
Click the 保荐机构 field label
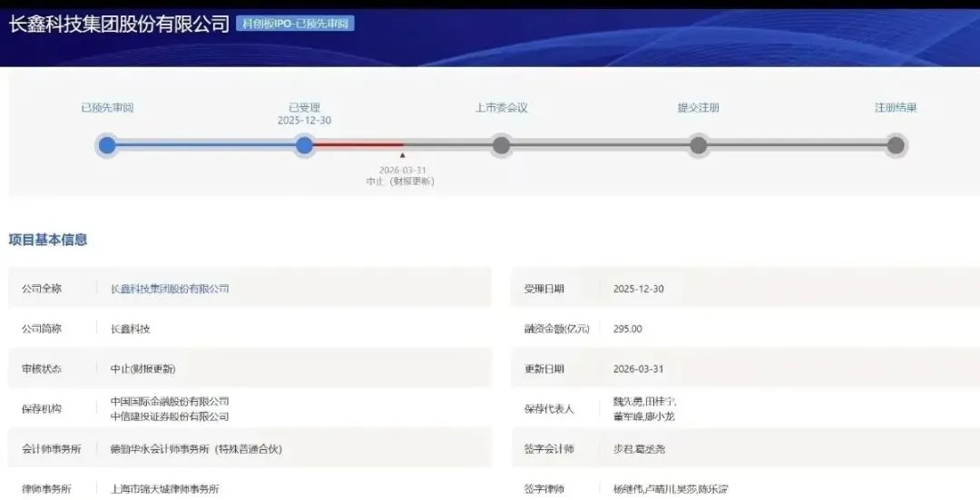tap(41, 408)
